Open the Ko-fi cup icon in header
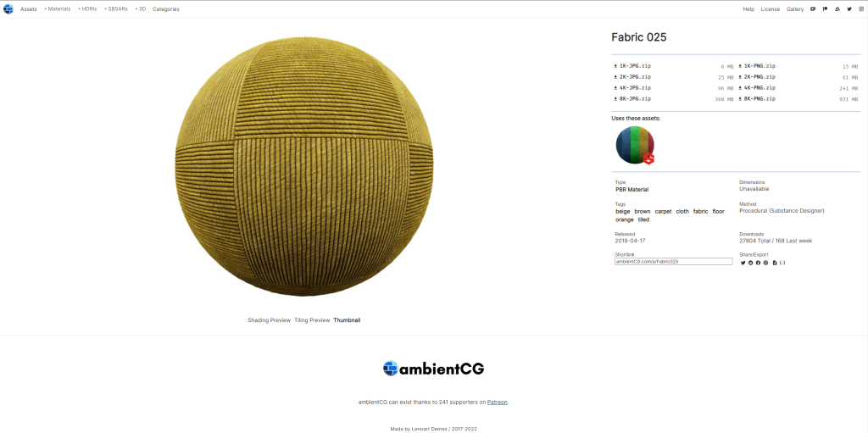The height and width of the screenshot is (433, 868). pyautogui.click(x=813, y=8)
